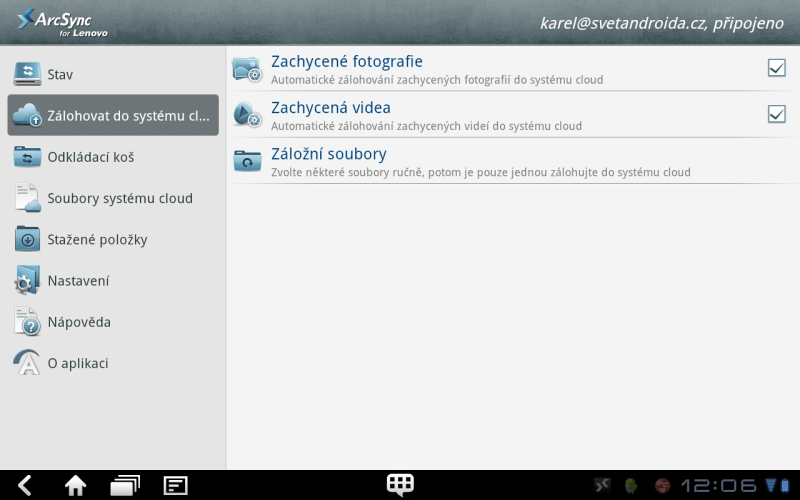
Task: Open the recent apps switcher
Action: (125, 485)
